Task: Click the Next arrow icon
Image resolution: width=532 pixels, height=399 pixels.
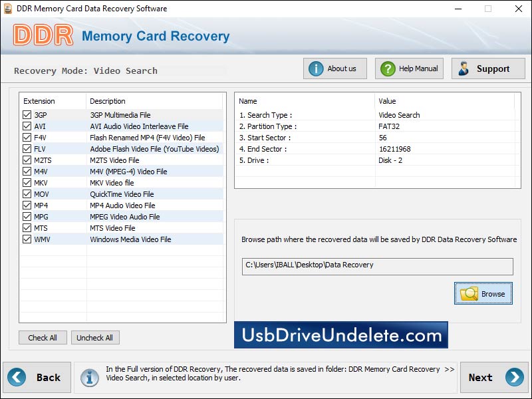Action: [514, 377]
